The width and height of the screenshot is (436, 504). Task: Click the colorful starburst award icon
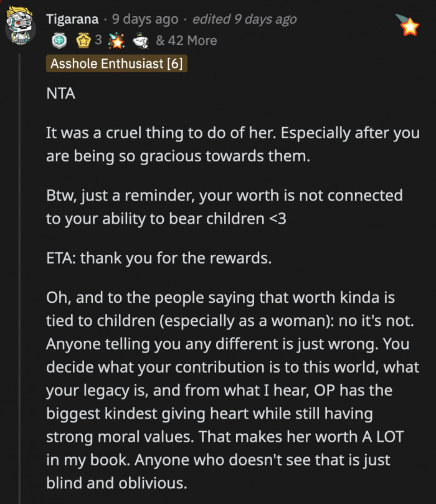pos(117,40)
